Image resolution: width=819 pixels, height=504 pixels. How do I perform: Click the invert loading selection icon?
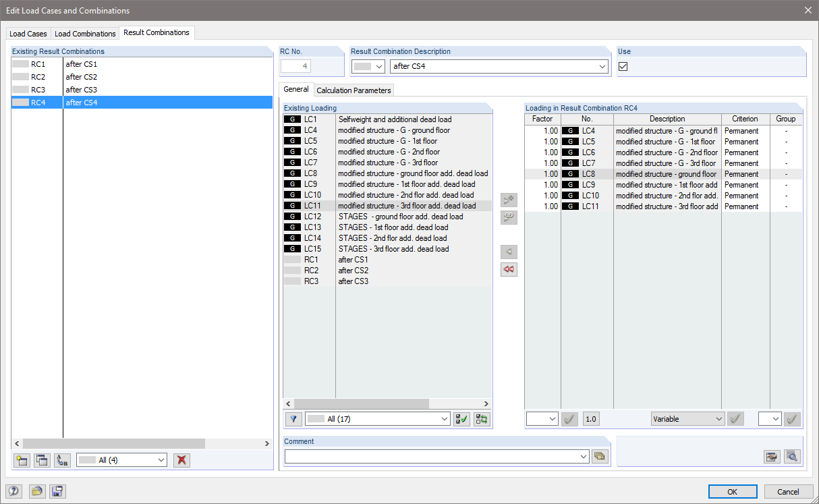(482, 419)
